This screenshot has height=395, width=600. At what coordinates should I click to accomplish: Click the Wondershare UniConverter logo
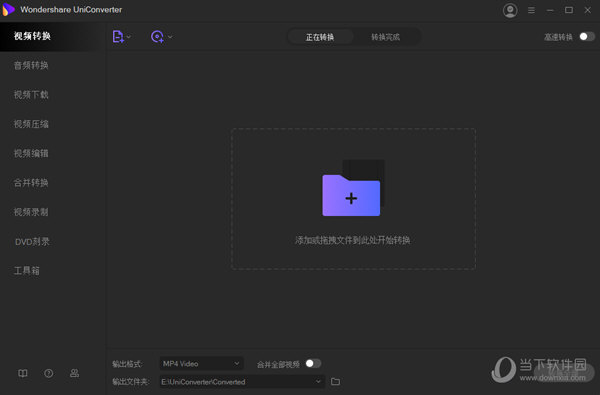point(8,10)
